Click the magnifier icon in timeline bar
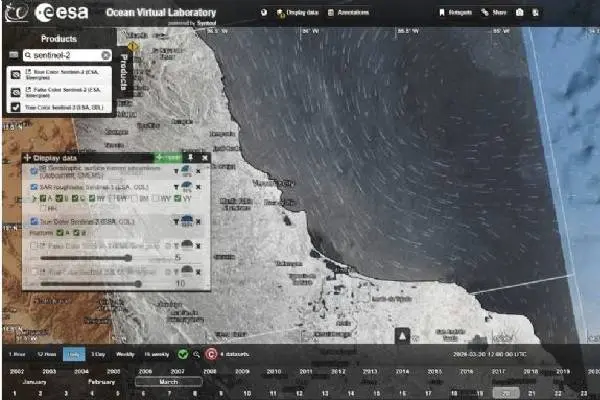Image resolution: width=600 pixels, height=400 pixels. (196, 353)
